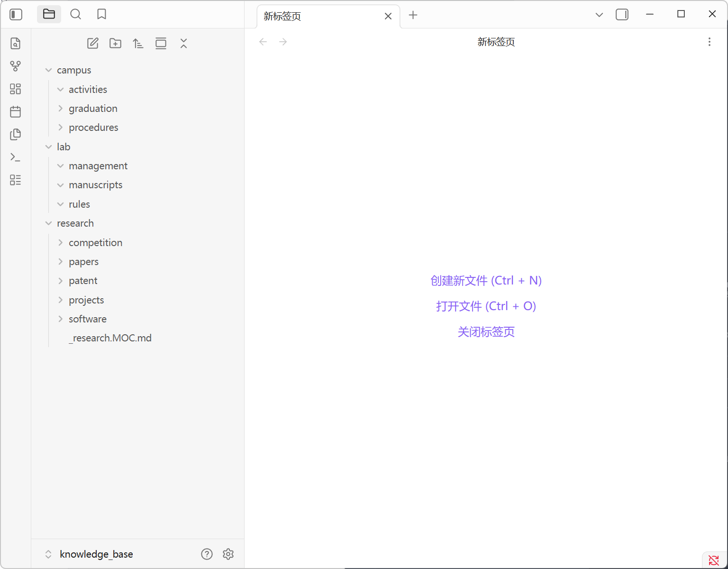The height and width of the screenshot is (569, 728).
Task: Navigate back with left arrow
Action: point(263,42)
